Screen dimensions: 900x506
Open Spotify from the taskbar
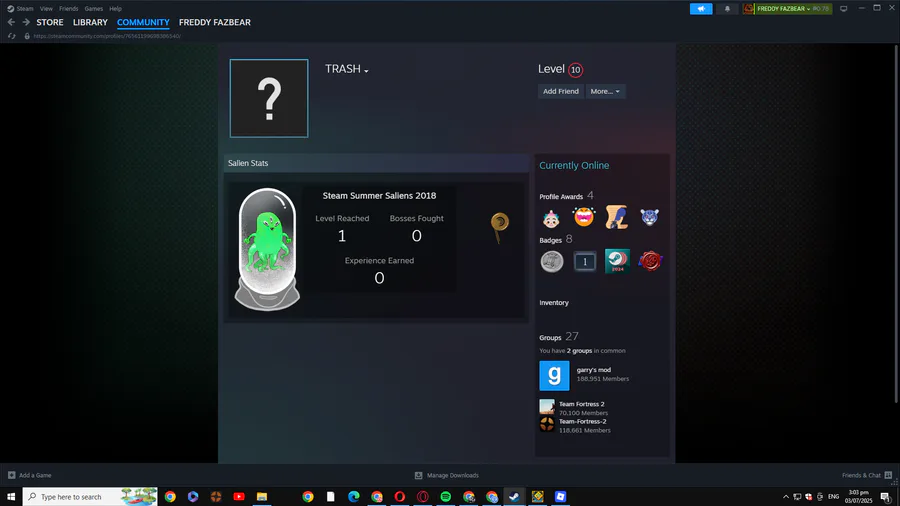point(445,496)
